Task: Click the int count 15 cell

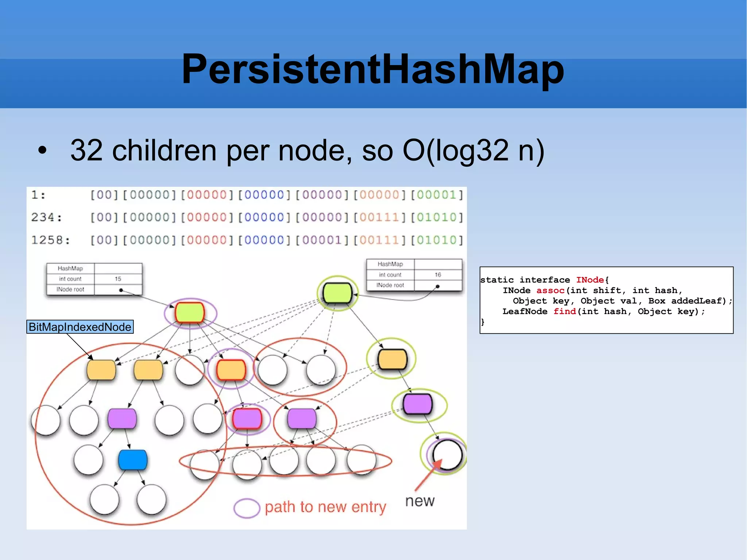Action: tap(118, 279)
